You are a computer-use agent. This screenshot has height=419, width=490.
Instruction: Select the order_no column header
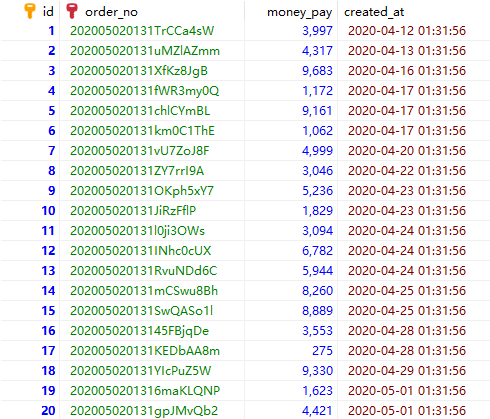pos(111,12)
